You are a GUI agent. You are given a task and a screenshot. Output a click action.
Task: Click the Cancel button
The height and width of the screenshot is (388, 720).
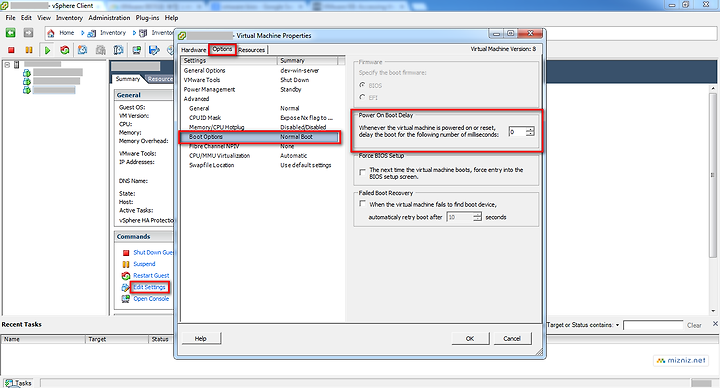(512, 338)
